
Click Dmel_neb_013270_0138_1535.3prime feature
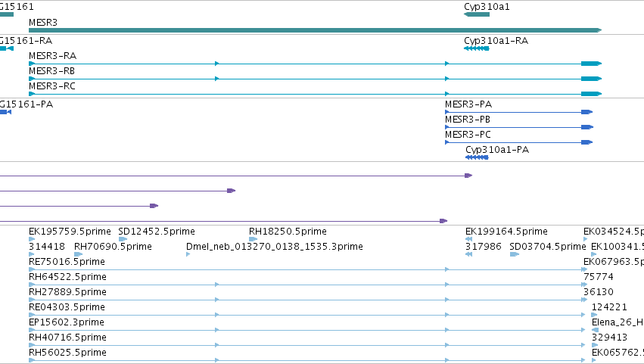(188, 254)
